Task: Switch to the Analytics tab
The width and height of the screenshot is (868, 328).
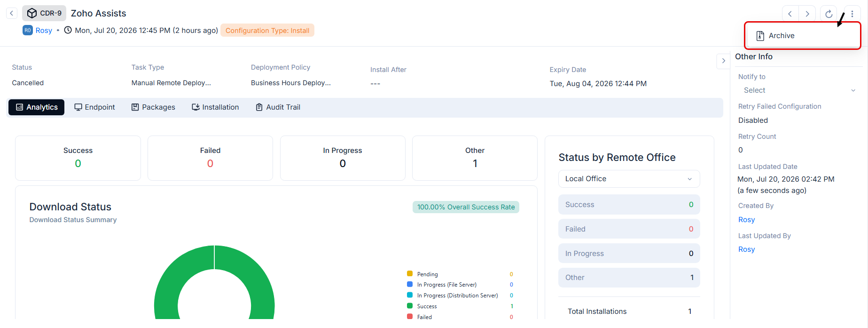Action: (x=37, y=107)
